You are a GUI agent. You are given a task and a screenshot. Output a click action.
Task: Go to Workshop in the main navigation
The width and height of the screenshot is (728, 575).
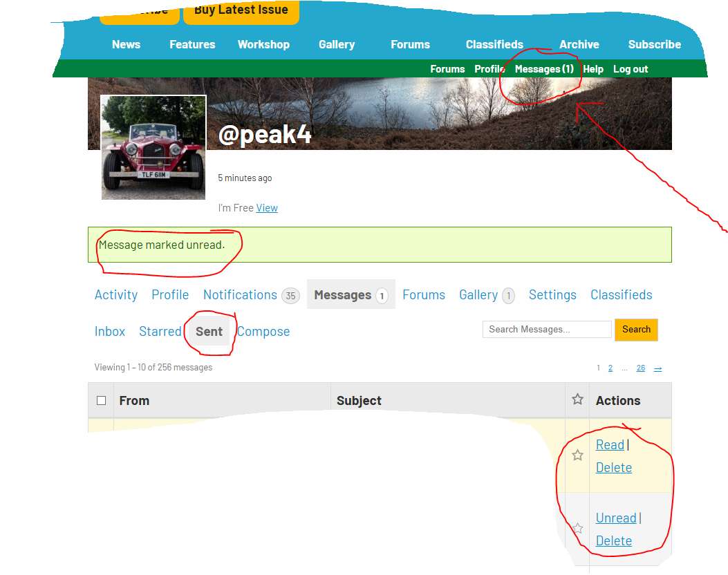(x=263, y=44)
